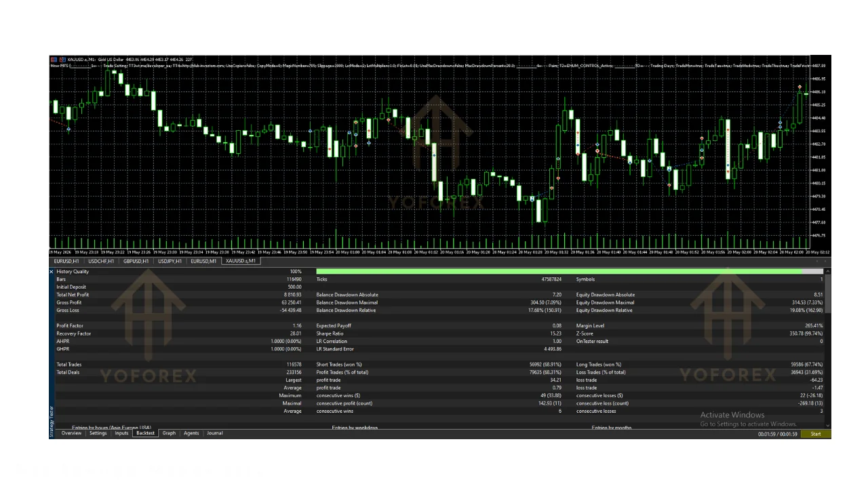
Task: Click the Short Trades (won %) label
Action: [339, 365]
